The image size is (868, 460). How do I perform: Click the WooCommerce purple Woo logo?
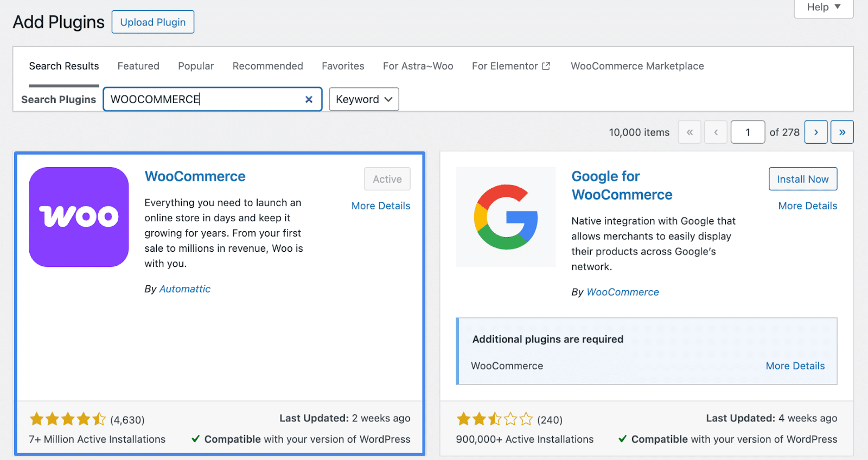[x=79, y=217]
